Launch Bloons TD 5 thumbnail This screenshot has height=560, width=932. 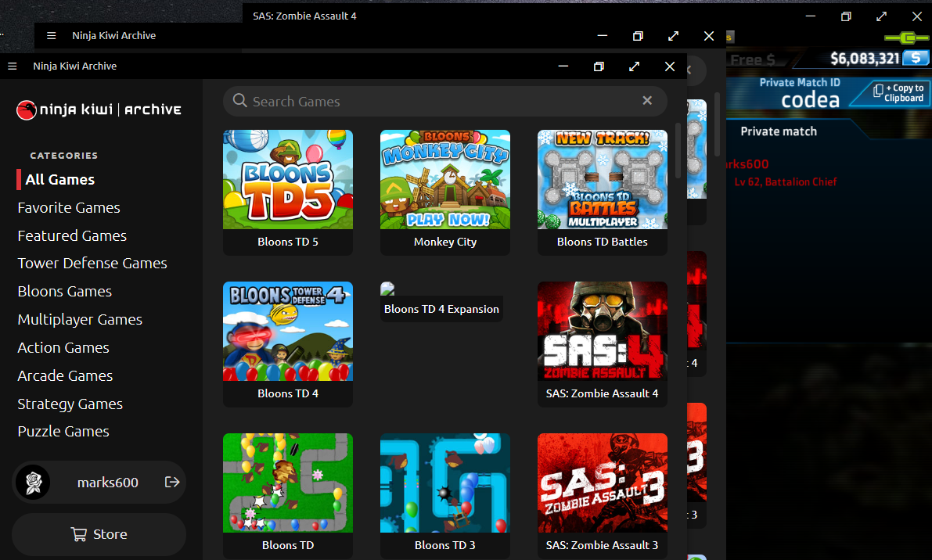coord(288,179)
